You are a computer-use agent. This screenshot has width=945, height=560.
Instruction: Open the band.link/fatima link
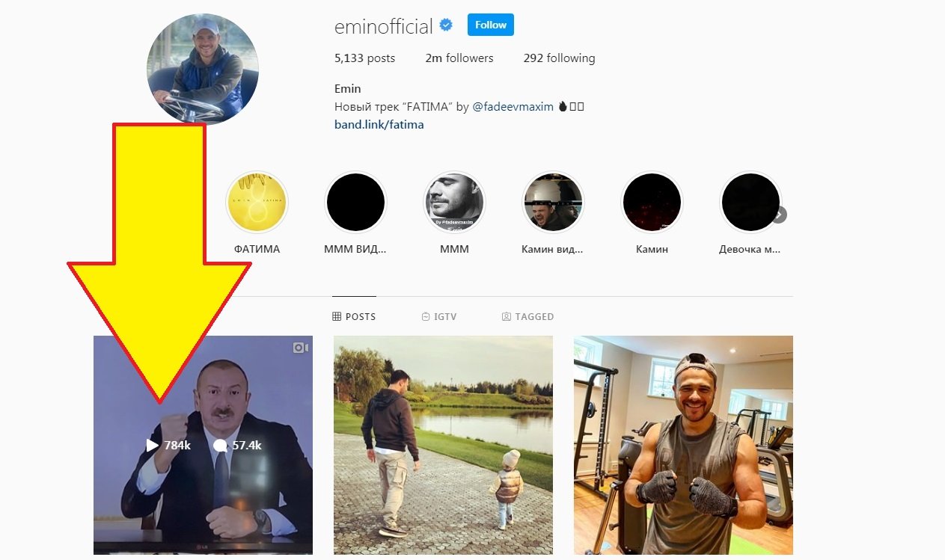click(379, 125)
